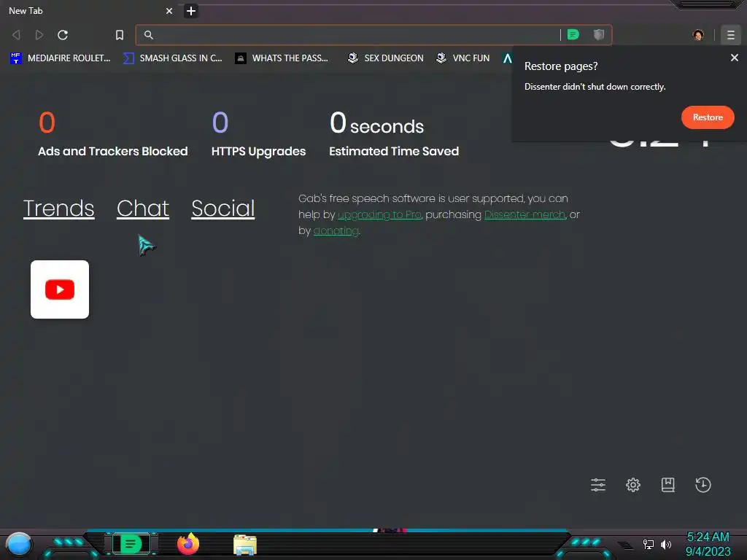
Task: Switch to Dissenter browser in the taskbar
Action: [x=131, y=544]
